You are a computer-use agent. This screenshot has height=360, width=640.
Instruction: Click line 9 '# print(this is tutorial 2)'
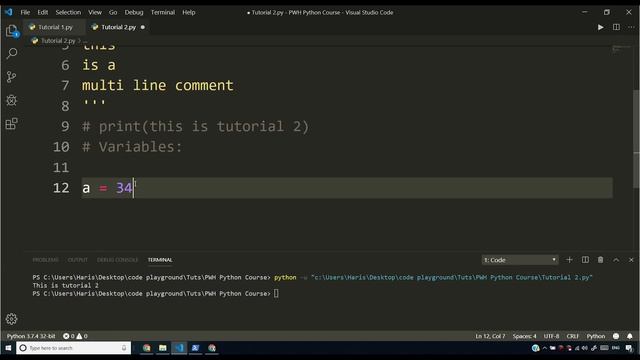tap(196, 127)
